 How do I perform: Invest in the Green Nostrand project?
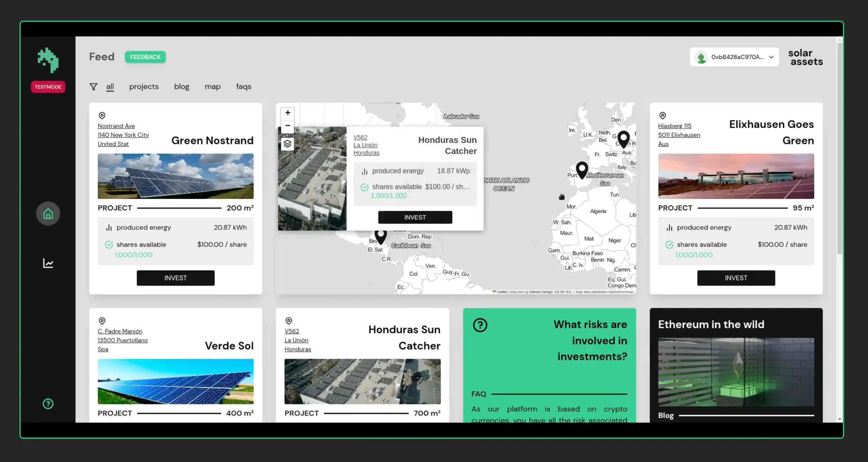click(x=175, y=278)
